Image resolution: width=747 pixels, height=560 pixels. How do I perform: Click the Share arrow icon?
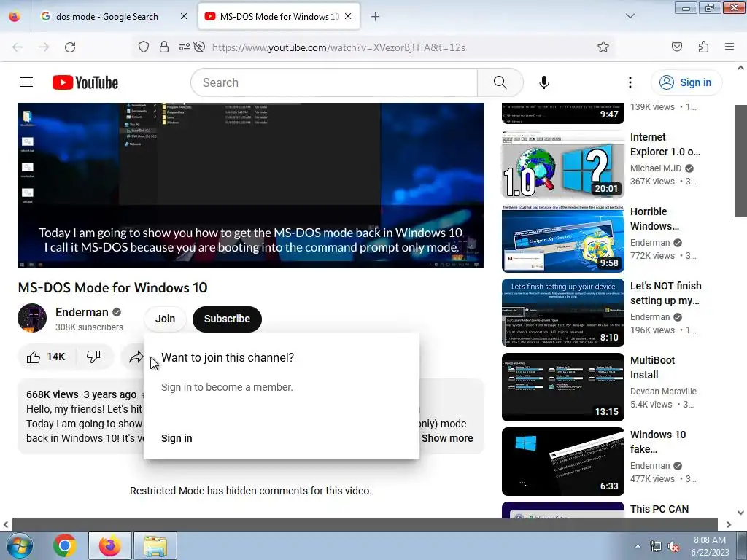click(136, 357)
